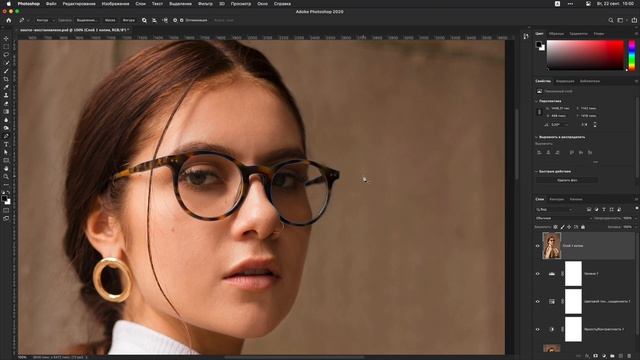Select the Clone Stamp tool
Screen dimensions: 640x360
pyautogui.click(x=6, y=95)
